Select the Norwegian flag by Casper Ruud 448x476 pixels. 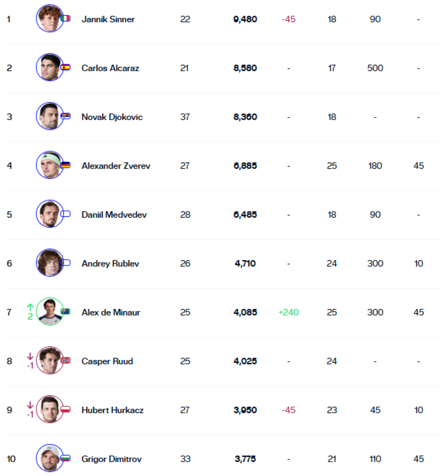pyautogui.click(x=66, y=360)
